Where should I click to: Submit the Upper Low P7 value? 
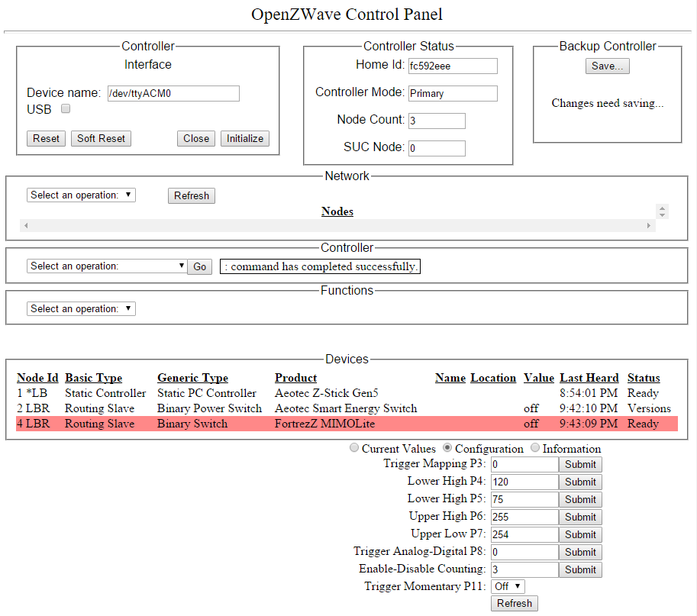[580, 534]
